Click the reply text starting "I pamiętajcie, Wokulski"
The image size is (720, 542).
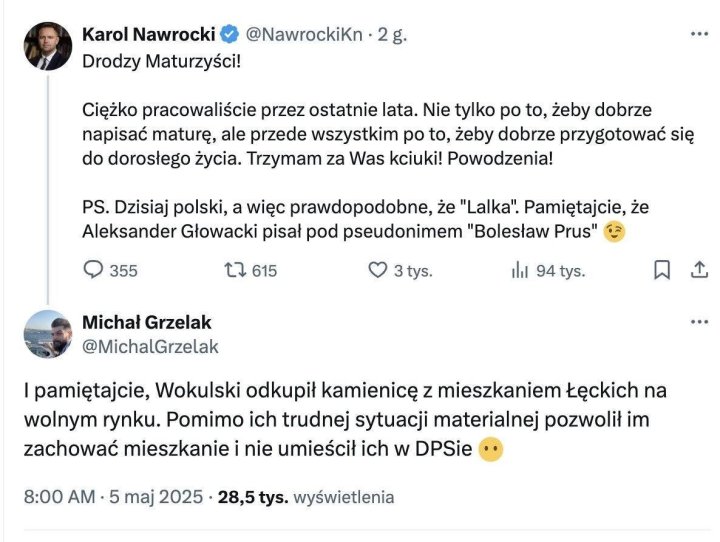pyautogui.click(x=345, y=420)
